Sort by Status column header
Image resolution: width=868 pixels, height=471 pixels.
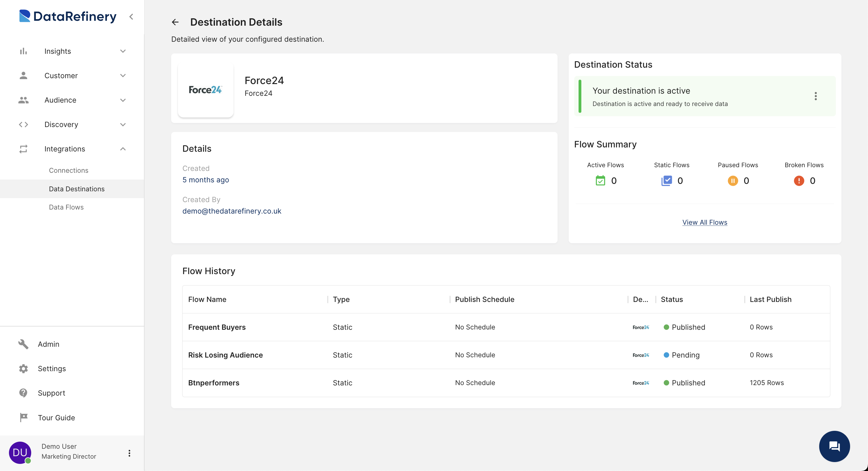pyautogui.click(x=672, y=299)
